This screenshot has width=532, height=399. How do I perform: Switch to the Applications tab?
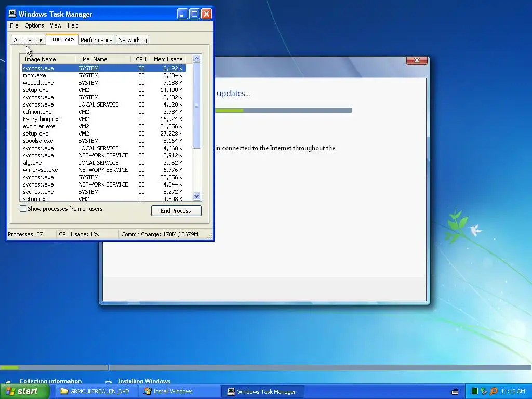point(29,40)
